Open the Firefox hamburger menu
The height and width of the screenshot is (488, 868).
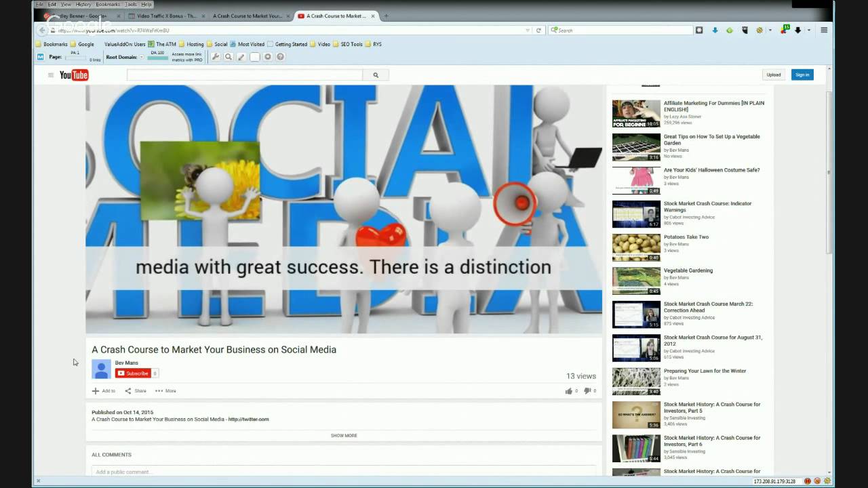click(x=824, y=30)
